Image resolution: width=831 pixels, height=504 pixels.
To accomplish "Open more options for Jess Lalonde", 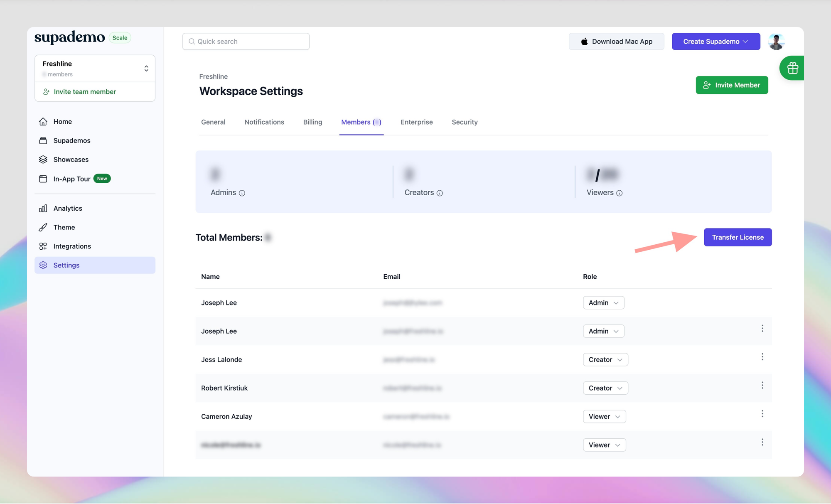I will point(762,357).
